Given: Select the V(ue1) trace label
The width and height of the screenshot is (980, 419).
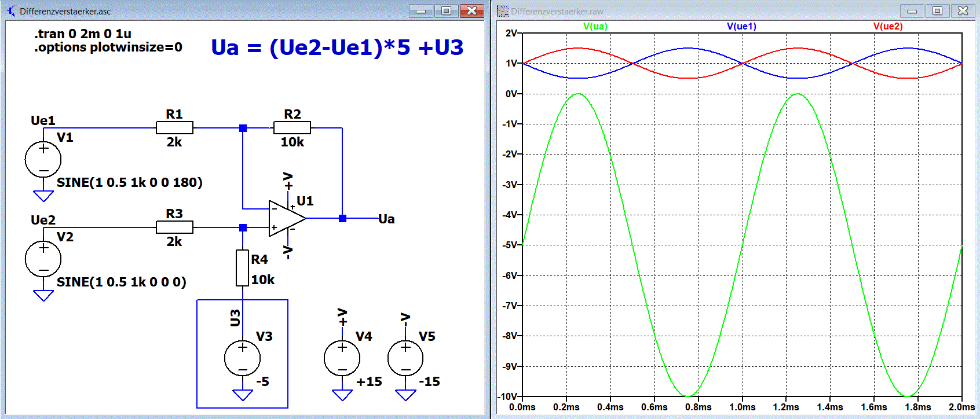Looking at the screenshot, I should (741, 26).
